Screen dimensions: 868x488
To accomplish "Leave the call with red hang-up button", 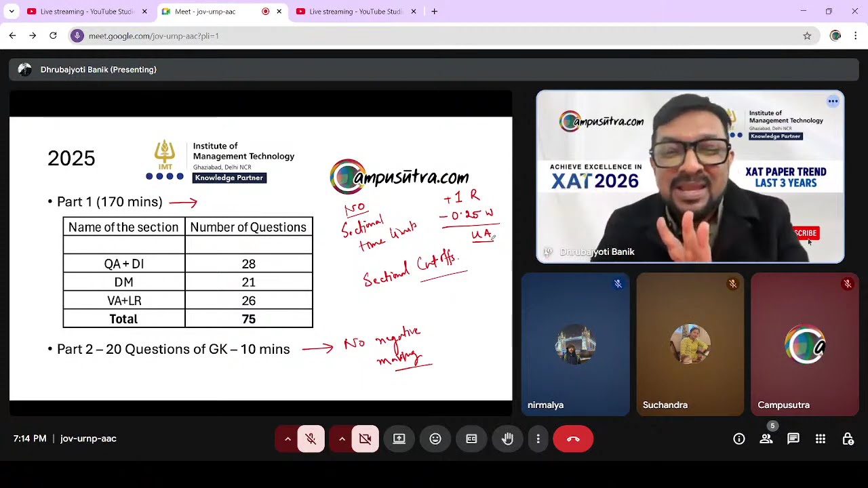I will coord(573,439).
